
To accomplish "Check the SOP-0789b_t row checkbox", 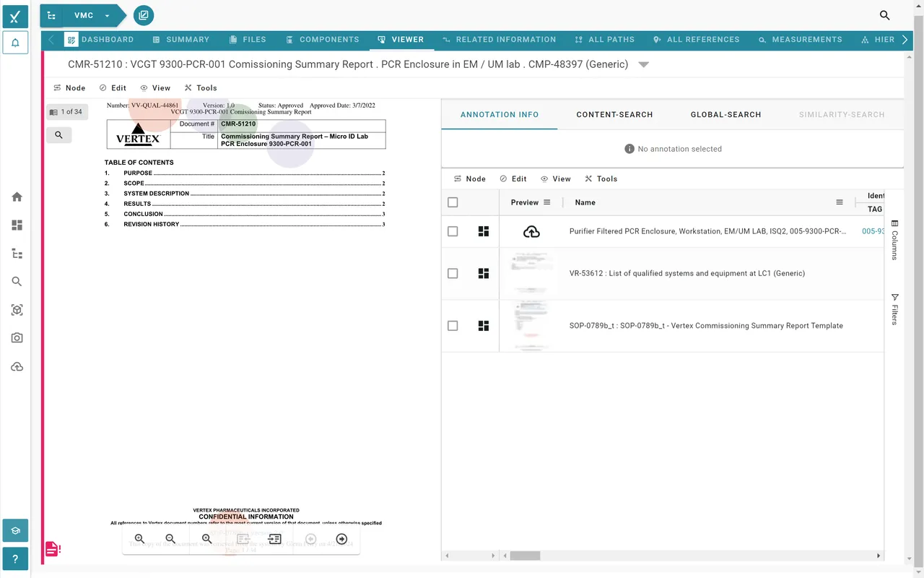I will click(453, 325).
